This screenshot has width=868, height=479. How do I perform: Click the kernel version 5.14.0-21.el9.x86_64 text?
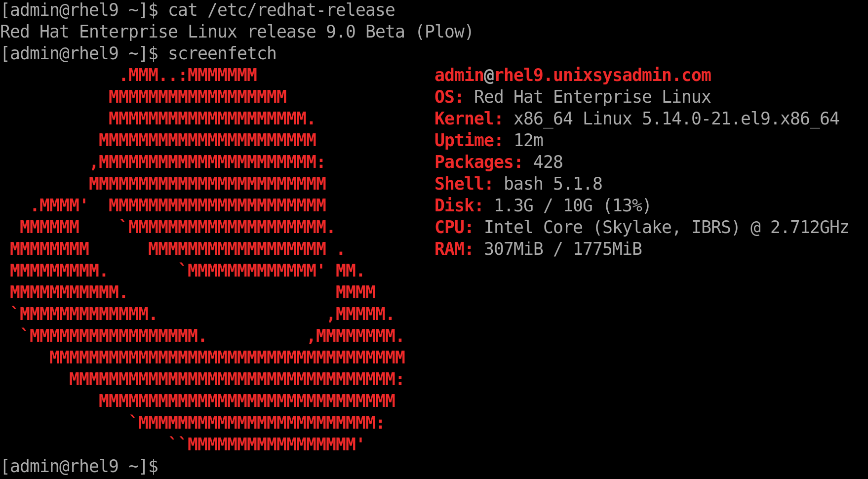tap(741, 119)
